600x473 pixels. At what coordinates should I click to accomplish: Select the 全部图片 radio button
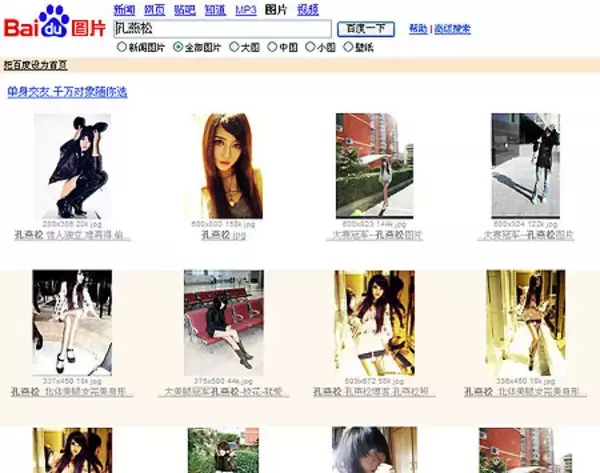pyautogui.click(x=178, y=47)
